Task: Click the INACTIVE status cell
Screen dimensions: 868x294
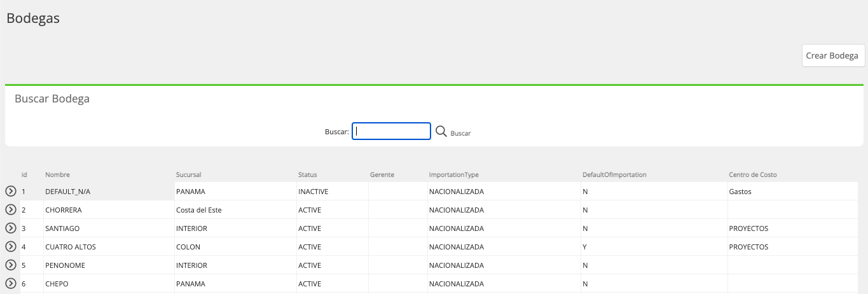Action: (332, 192)
